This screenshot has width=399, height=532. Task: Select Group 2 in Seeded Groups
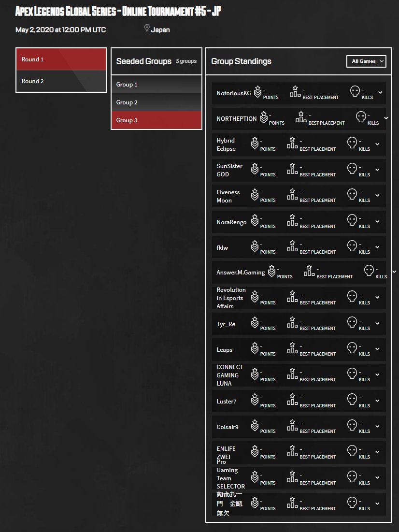point(157,102)
